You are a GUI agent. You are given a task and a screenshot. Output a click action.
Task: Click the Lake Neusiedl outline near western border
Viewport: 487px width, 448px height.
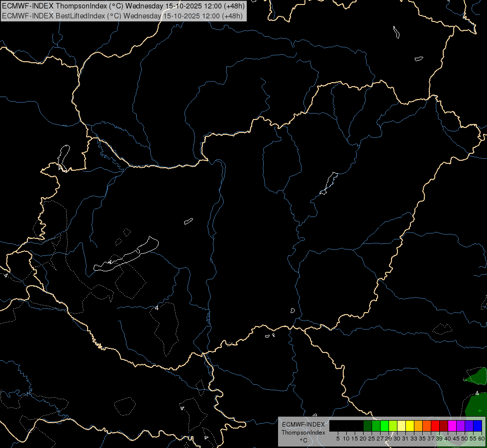click(63, 158)
